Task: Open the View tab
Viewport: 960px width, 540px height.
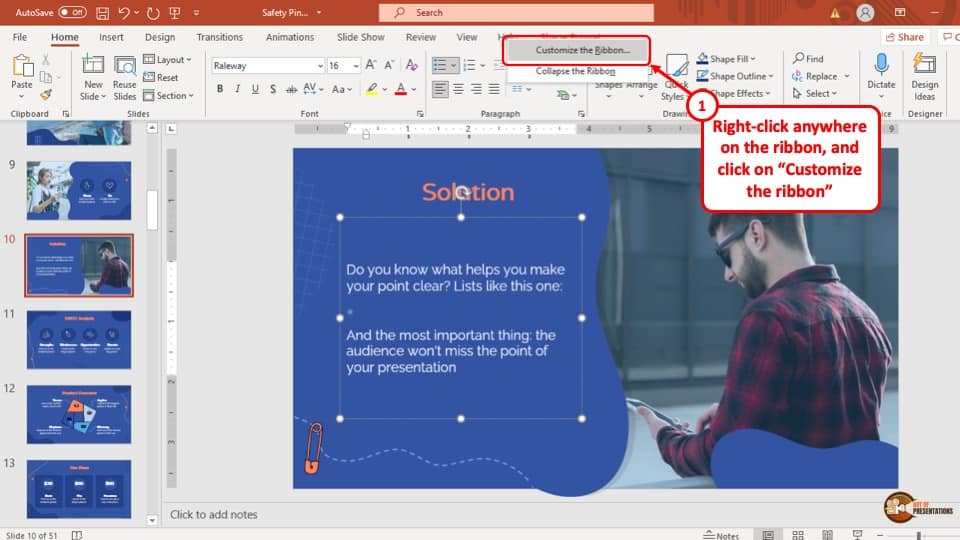Action: [x=467, y=37]
